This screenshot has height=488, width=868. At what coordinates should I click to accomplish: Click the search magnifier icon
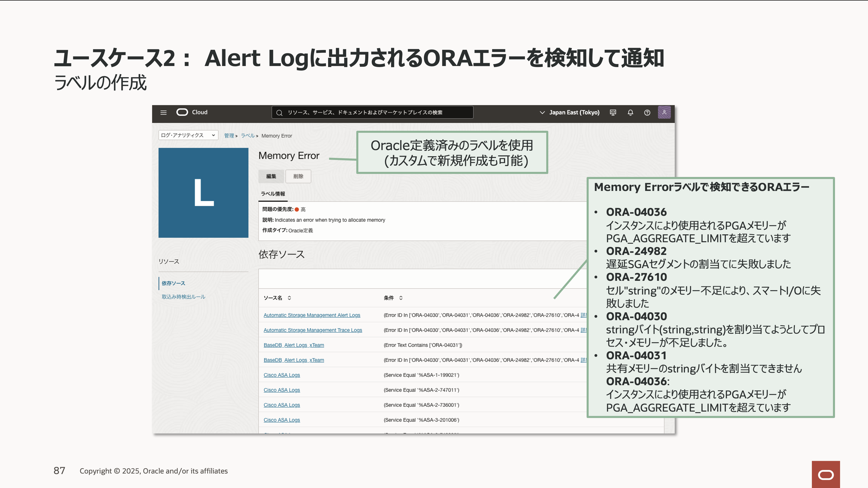pos(279,113)
